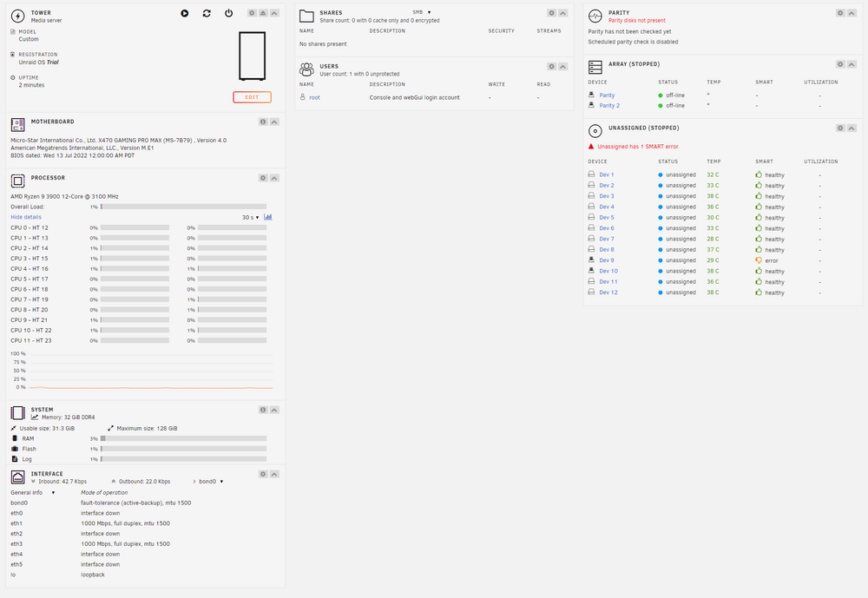Click the Tower lightning bolt icon
The width and height of the screenshot is (868, 598).
point(17,16)
